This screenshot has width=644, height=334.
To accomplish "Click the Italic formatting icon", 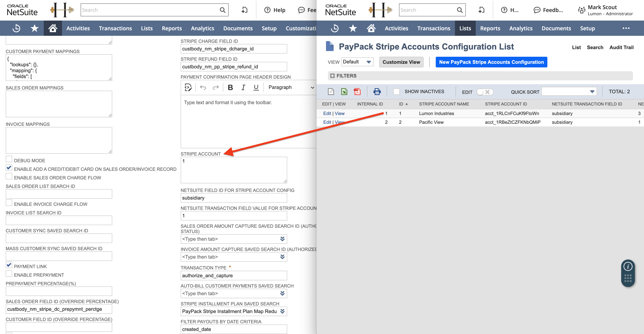I will [x=243, y=87].
